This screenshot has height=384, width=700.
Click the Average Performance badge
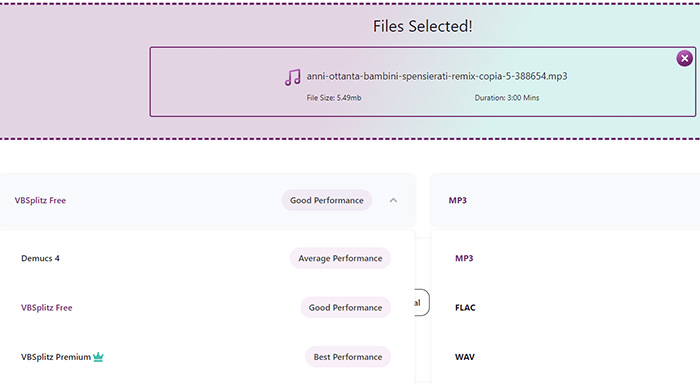pos(340,258)
